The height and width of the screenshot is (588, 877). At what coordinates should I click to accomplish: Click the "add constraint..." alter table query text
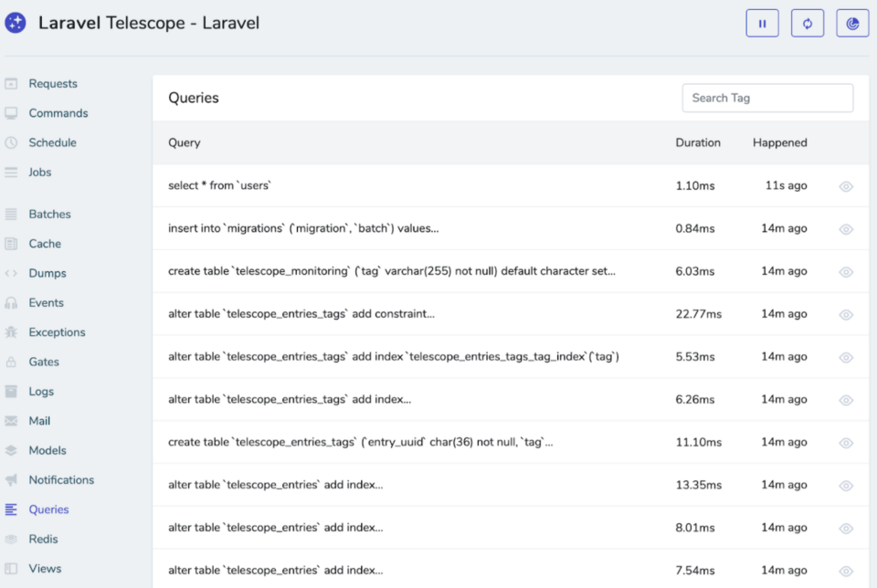301,313
